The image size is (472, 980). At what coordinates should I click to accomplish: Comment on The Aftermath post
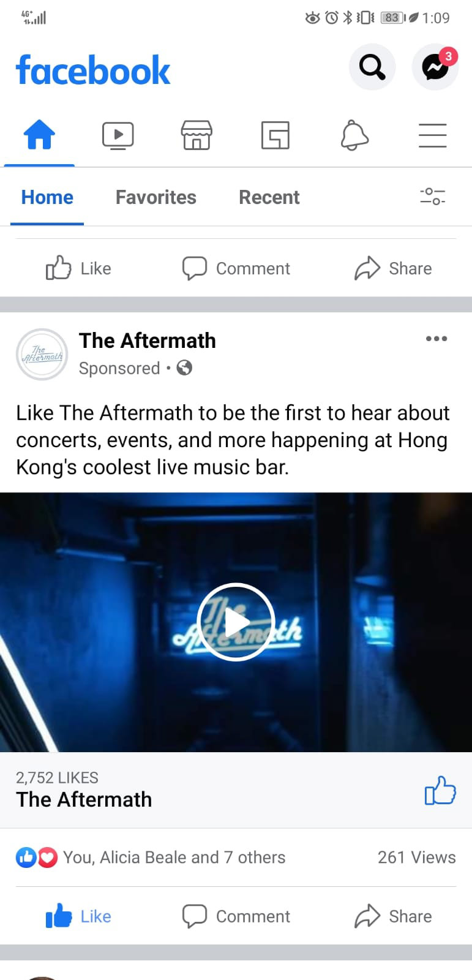[x=236, y=916]
